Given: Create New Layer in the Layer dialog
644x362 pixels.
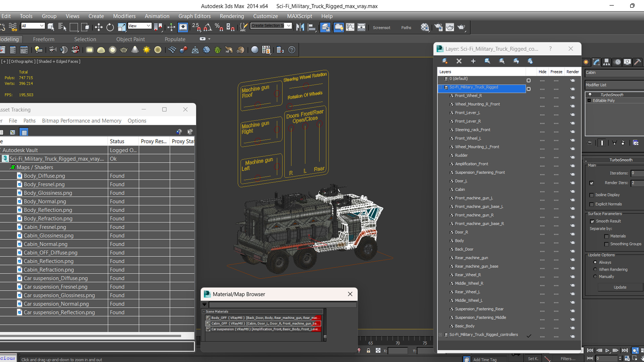Looking at the screenshot, I should [445, 61].
